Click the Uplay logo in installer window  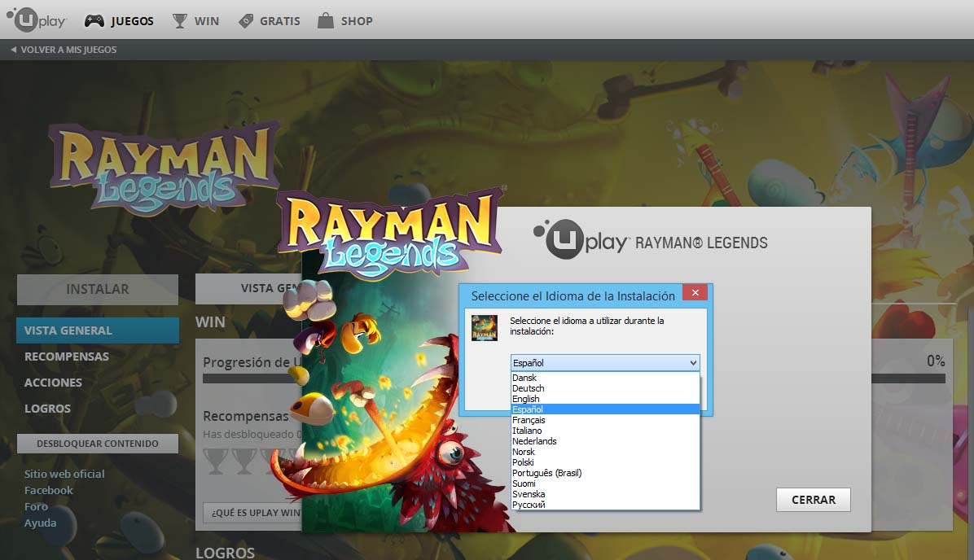coord(581,239)
